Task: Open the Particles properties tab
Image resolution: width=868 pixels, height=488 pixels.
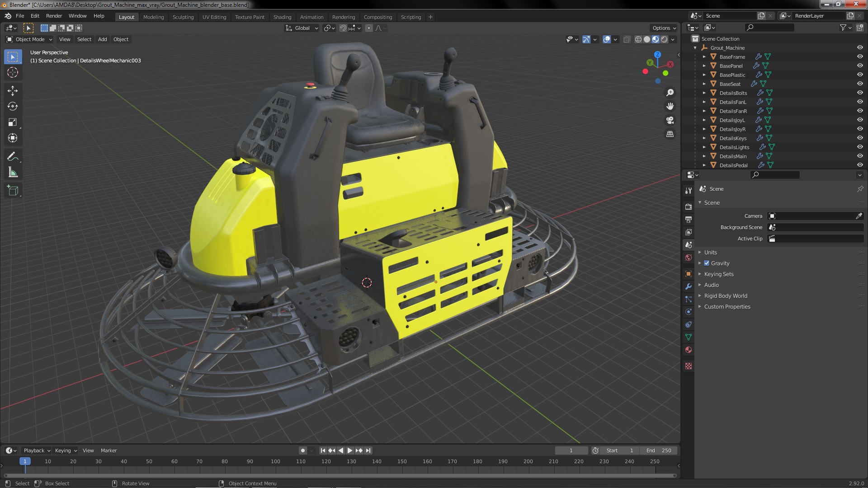Action: point(689,299)
